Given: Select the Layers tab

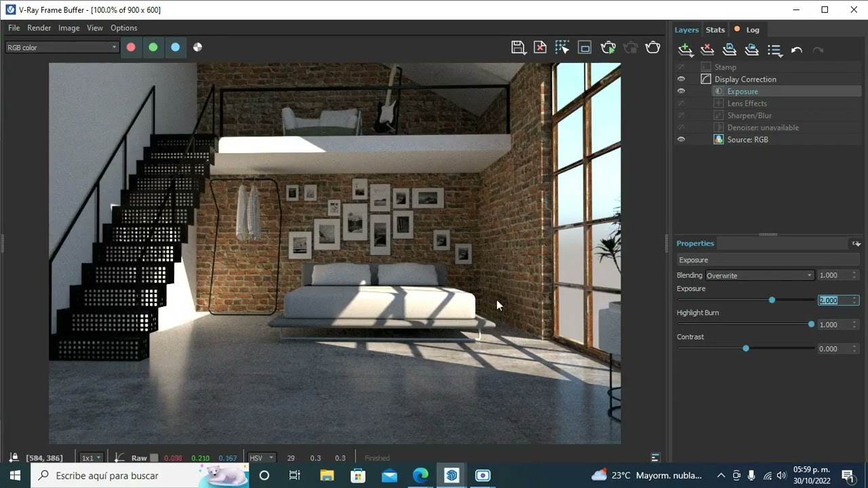Looking at the screenshot, I should point(686,30).
